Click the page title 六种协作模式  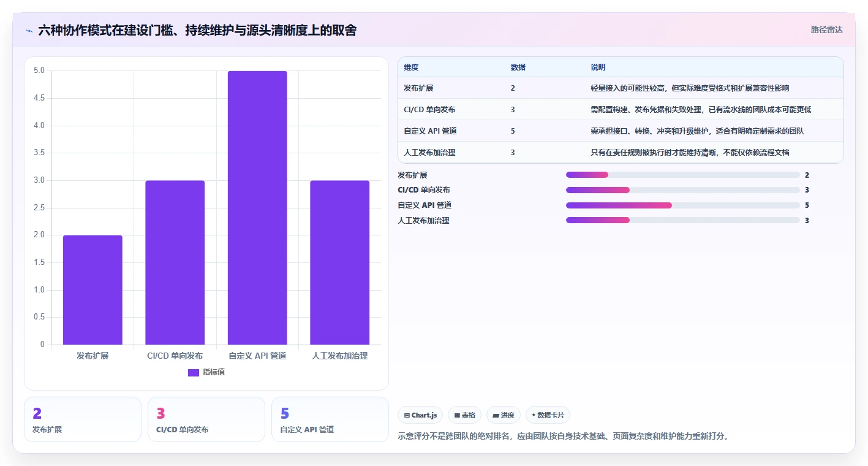(198, 30)
